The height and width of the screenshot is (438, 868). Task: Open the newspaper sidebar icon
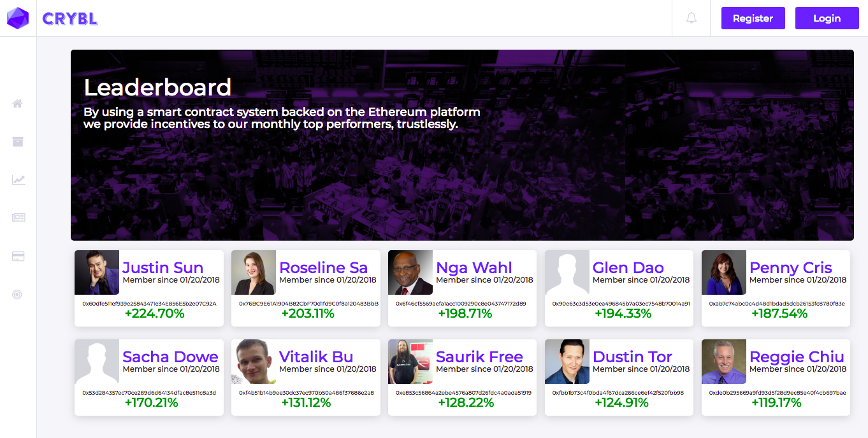pyautogui.click(x=18, y=218)
